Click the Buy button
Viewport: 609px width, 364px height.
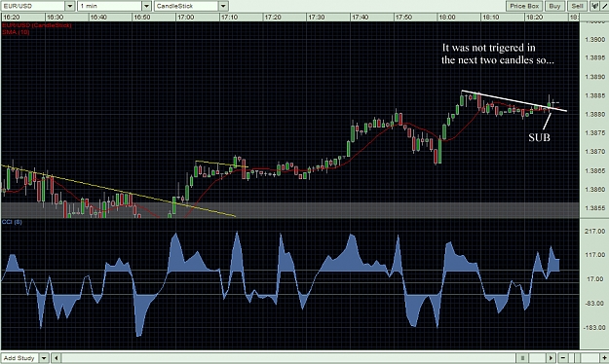pyautogui.click(x=554, y=6)
